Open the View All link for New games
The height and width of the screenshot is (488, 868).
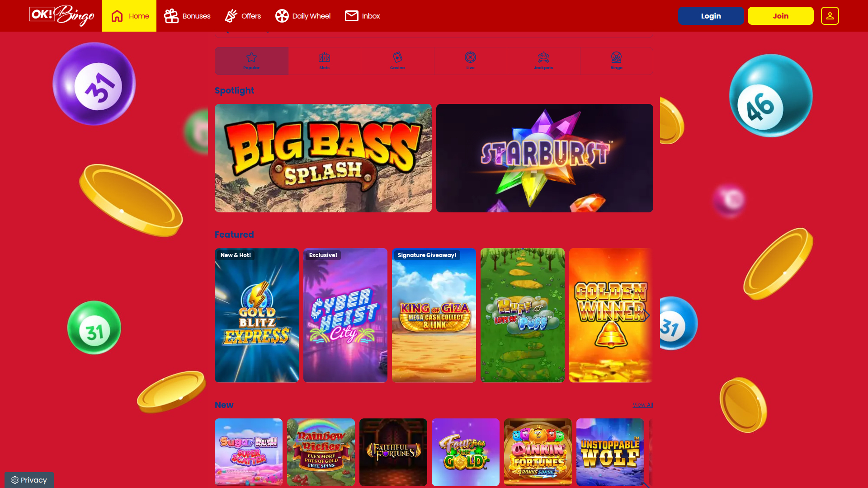pyautogui.click(x=642, y=404)
